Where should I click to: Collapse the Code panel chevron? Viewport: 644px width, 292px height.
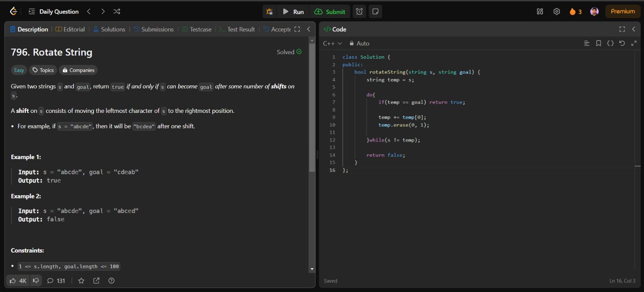click(634, 29)
